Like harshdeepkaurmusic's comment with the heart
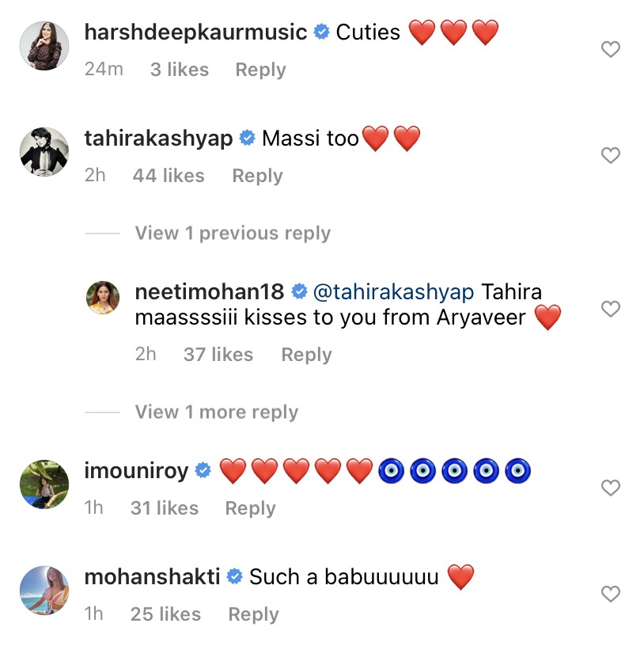This screenshot has height=646, width=644. click(610, 50)
